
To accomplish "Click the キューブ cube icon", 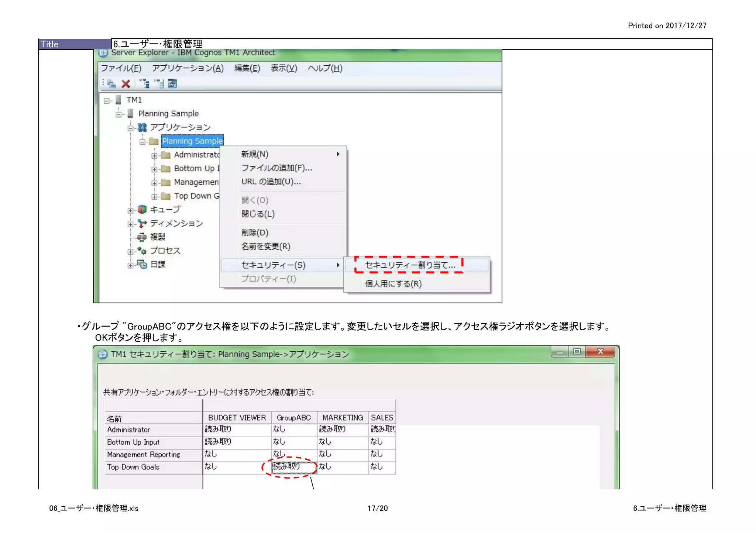I will (142, 210).
